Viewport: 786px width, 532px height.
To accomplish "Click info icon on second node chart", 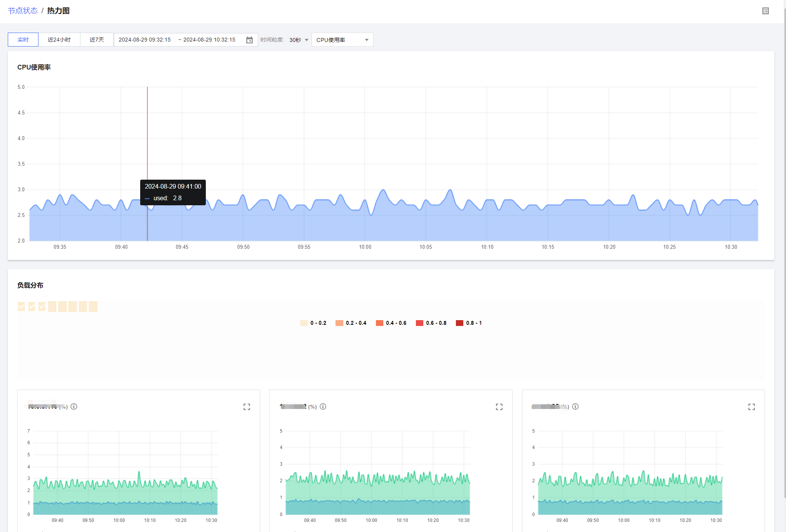I will pyautogui.click(x=323, y=406).
